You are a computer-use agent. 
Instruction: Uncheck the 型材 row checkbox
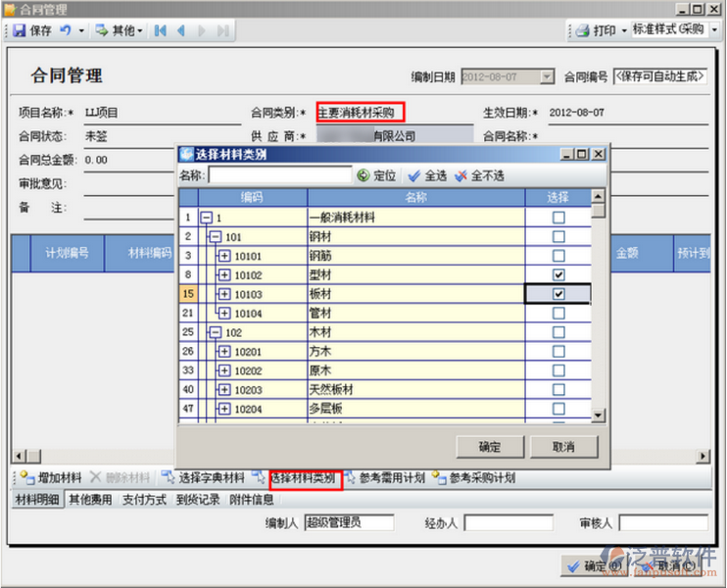558,275
